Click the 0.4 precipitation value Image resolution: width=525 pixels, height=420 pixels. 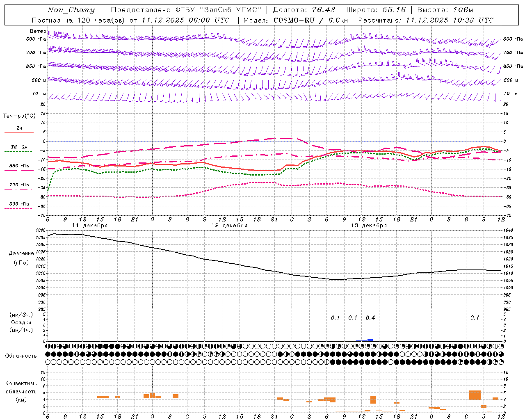coord(370,317)
